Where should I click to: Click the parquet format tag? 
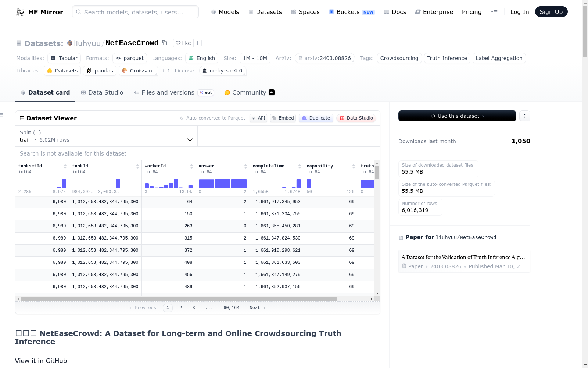coord(130,58)
